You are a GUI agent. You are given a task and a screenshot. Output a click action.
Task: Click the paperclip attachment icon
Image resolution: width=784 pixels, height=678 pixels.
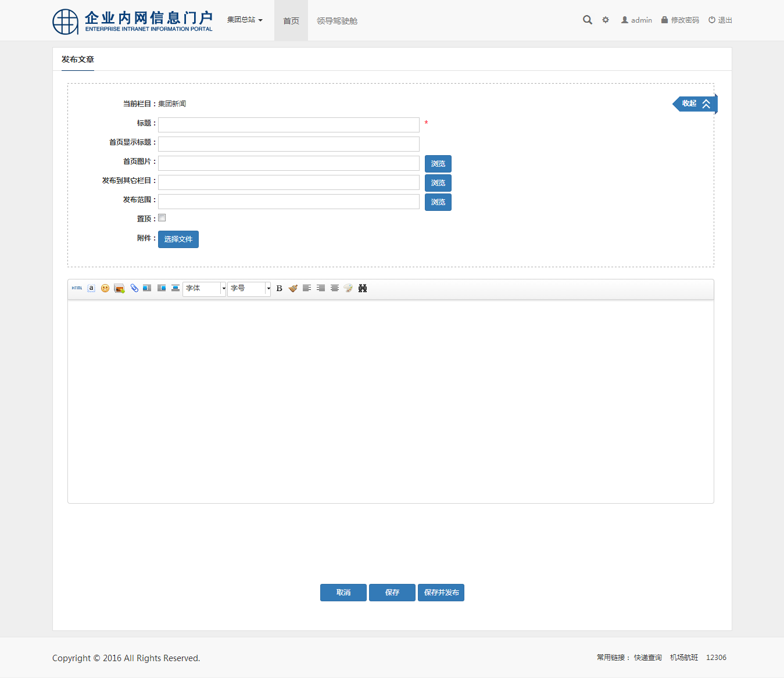tap(134, 288)
